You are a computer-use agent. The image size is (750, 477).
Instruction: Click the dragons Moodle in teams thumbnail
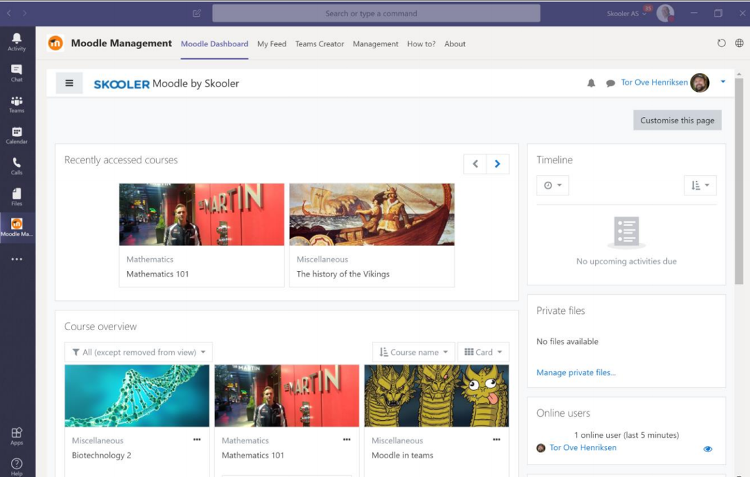click(437, 396)
